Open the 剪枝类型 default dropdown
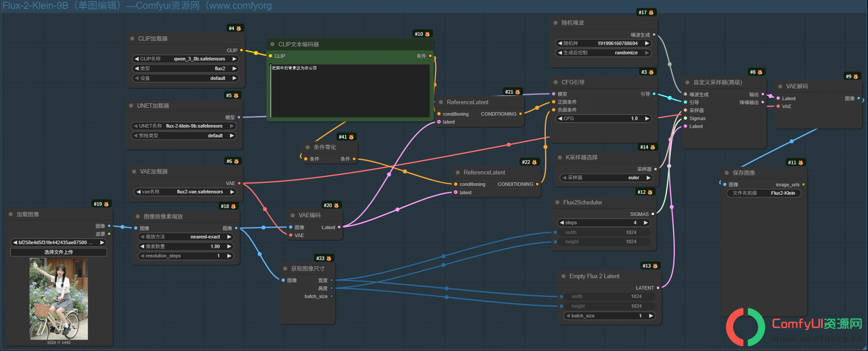 (x=183, y=136)
